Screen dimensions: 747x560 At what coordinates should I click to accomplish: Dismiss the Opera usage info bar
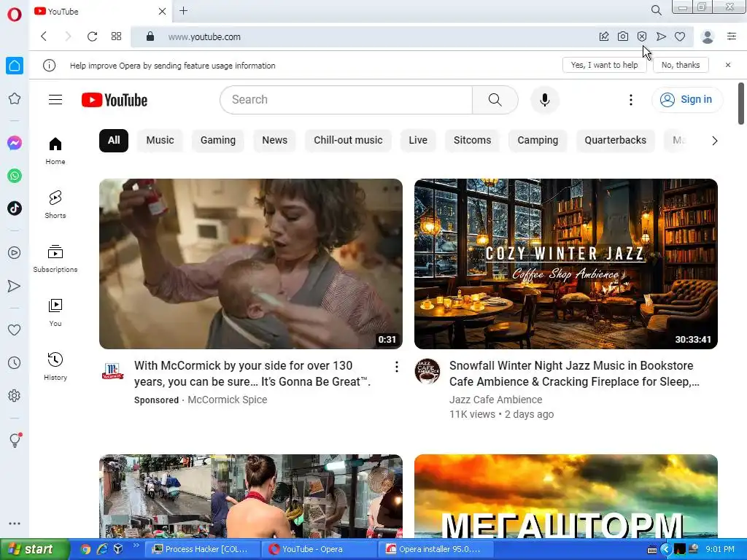pyautogui.click(x=728, y=65)
